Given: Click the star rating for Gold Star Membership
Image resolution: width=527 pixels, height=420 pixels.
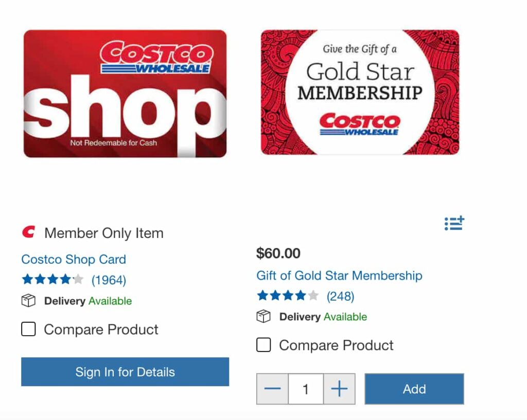Looking at the screenshot, I should (288, 296).
